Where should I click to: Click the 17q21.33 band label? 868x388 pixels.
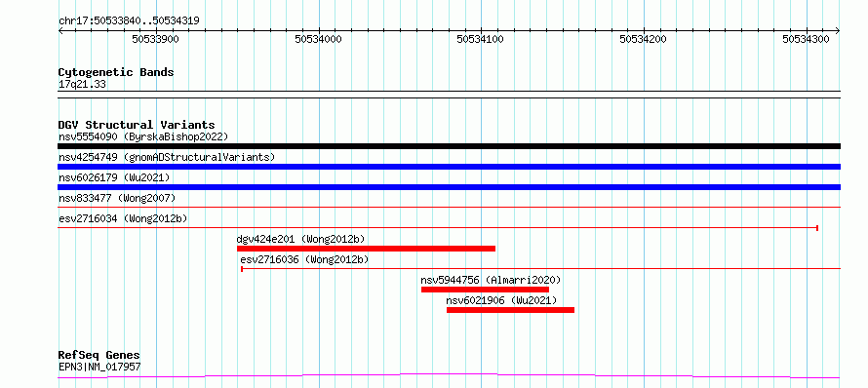click(82, 84)
